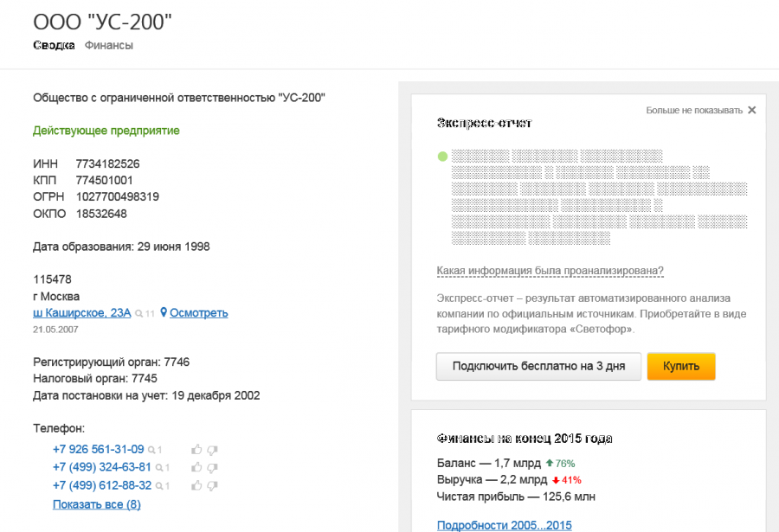The image size is (779, 532).
Task: Click thumbs down for +7 (499) 324-63-81
Action: [212, 468]
